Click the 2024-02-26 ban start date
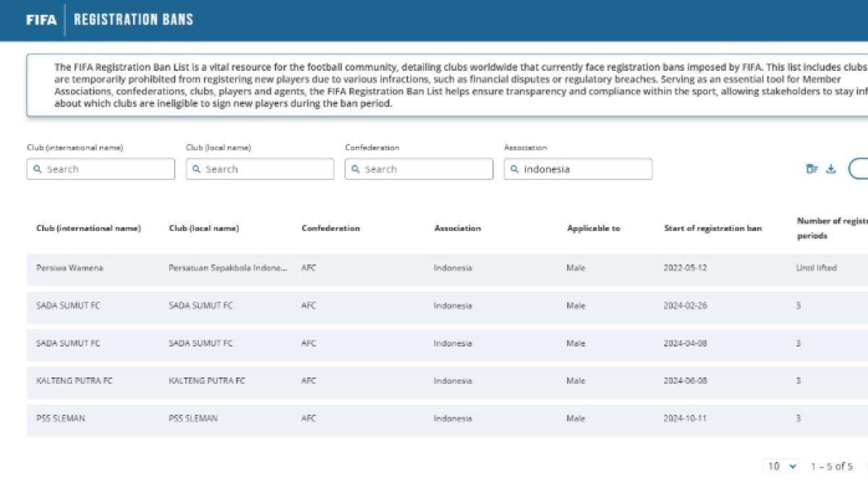The height and width of the screenshot is (488, 868). tap(685, 306)
